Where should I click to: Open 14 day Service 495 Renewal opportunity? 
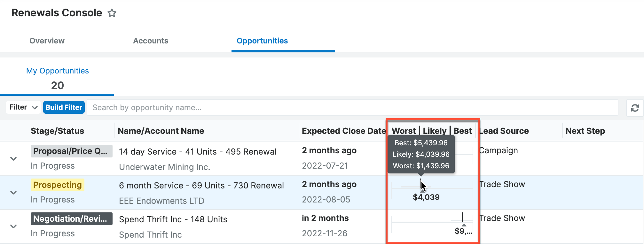point(198,152)
